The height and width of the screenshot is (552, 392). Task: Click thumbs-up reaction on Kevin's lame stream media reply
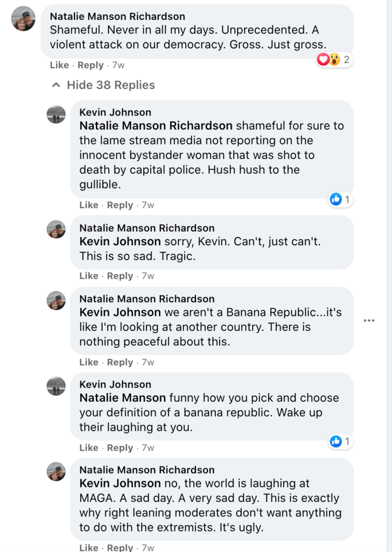tap(336, 199)
